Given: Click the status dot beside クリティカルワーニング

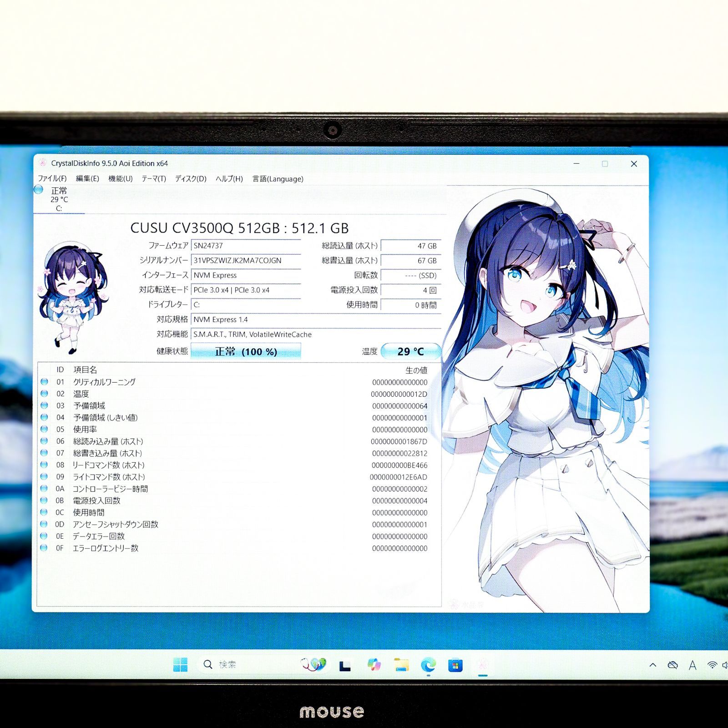Looking at the screenshot, I should [x=45, y=383].
